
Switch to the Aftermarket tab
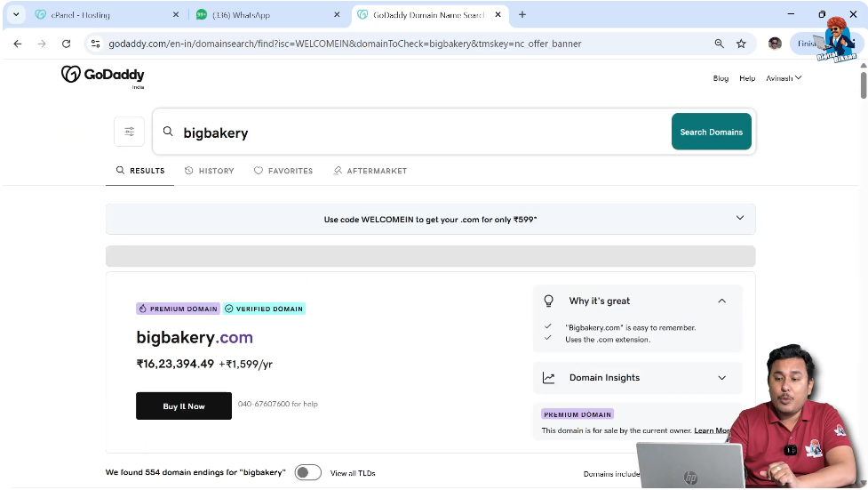[370, 171]
